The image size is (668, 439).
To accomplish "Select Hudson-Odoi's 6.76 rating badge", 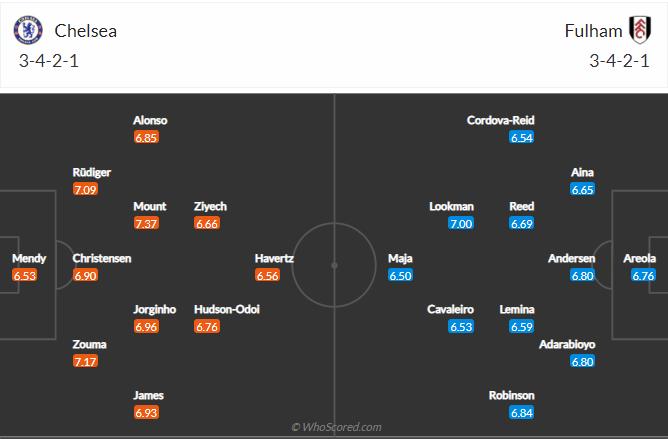I will [x=207, y=326].
